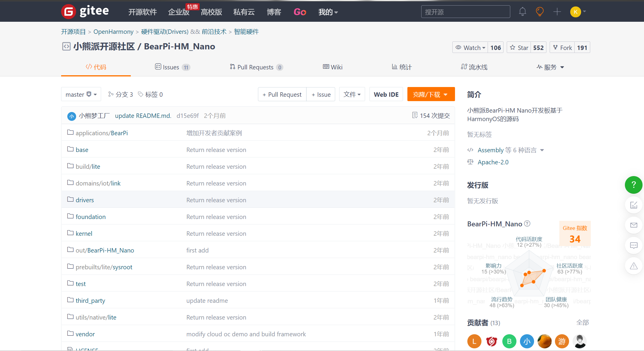This screenshot has width=644, height=351.
Task: Expand the 克隆/下载 dropdown
Action: pyautogui.click(x=431, y=94)
